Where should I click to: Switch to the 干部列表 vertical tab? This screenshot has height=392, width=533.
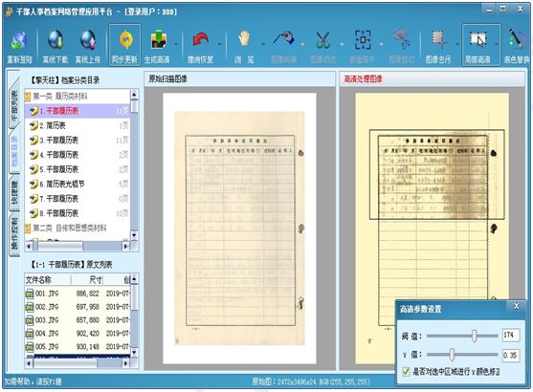click(x=14, y=103)
